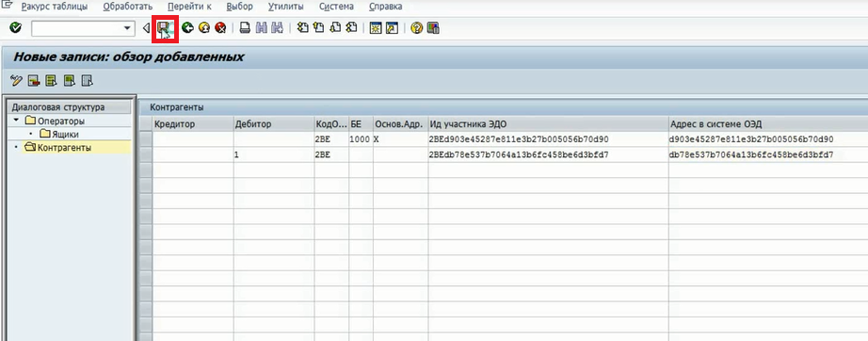Viewport: 868px width, 341px height.
Task: Open the Утилиты menu
Action: [x=285, y=7]
